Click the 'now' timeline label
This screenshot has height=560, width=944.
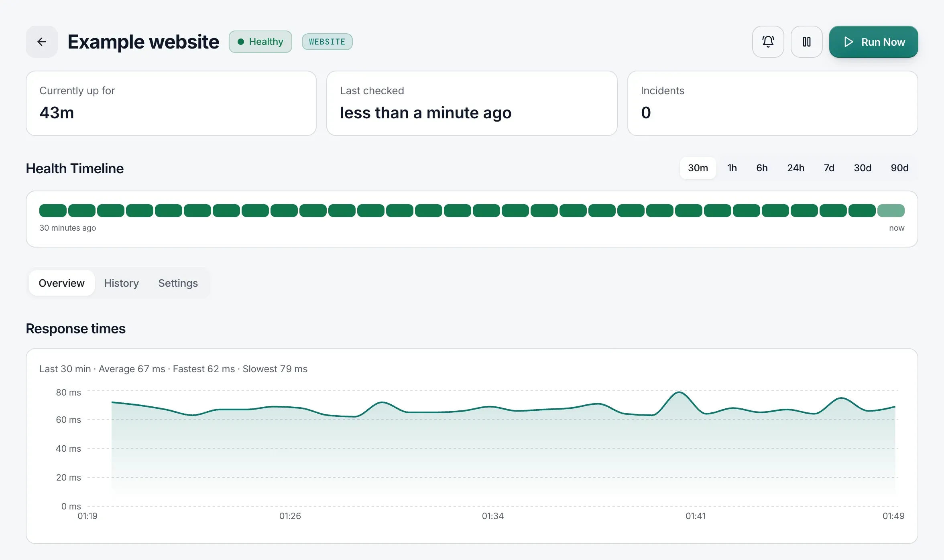(x=897, y=228)
